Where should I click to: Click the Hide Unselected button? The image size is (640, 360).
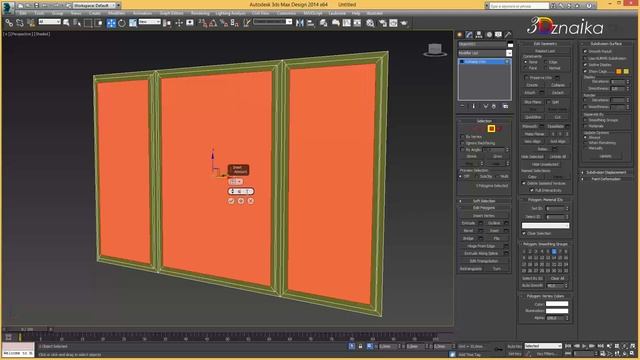(x=545, y=164)
